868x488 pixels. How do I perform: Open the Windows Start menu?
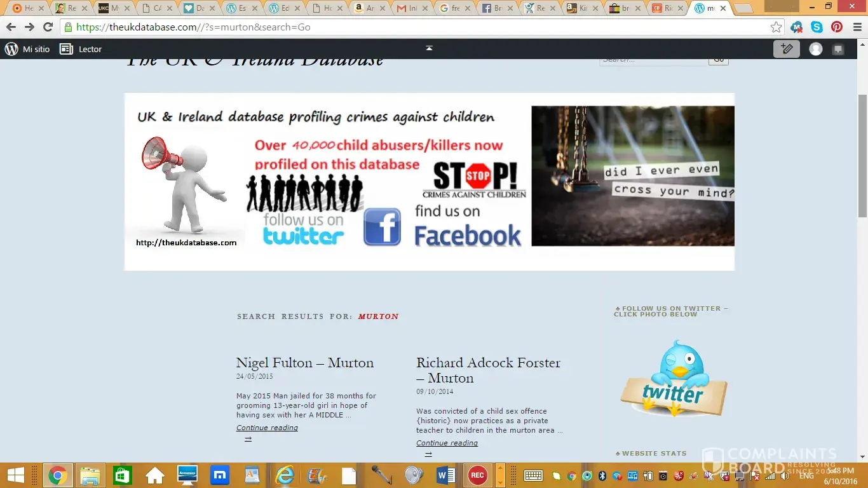pos(15,475)
